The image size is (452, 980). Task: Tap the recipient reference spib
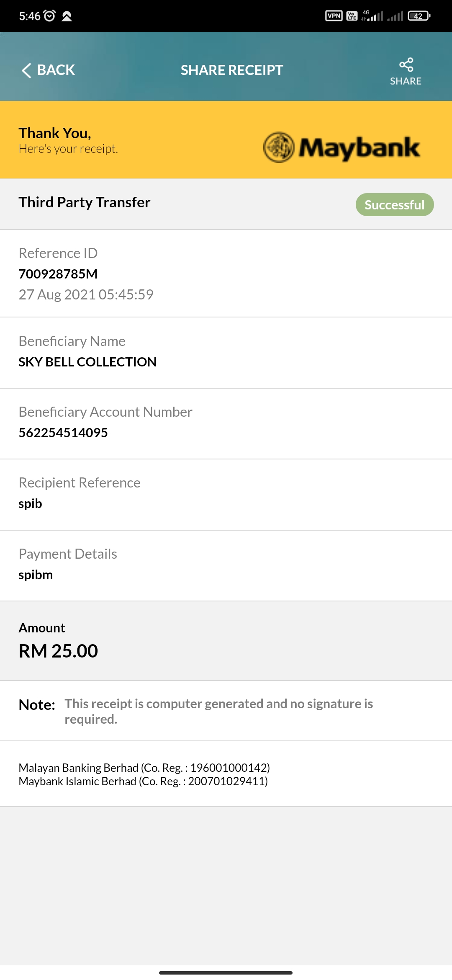coord(30,504)
